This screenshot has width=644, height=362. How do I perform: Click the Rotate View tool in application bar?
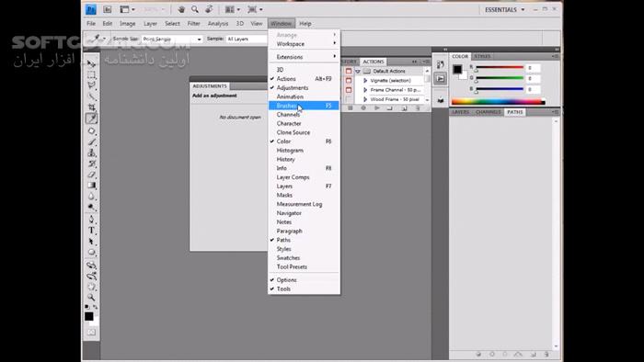(209, 9)
